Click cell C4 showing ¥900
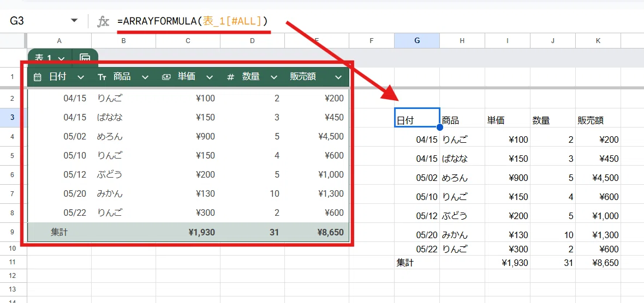Image resolution: width=644 pixels, height=303 pixels. 188,137
